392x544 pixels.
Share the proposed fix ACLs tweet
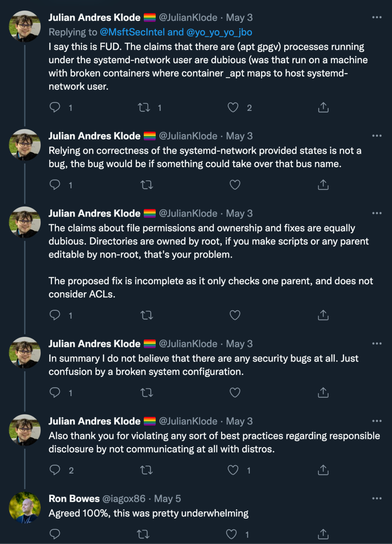(323, 315)
